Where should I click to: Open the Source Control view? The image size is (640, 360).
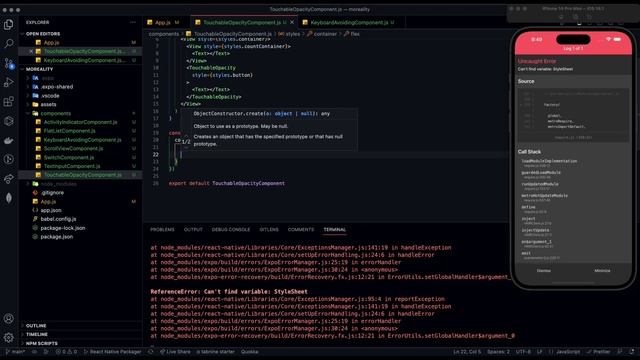click(x=9, y=63)
